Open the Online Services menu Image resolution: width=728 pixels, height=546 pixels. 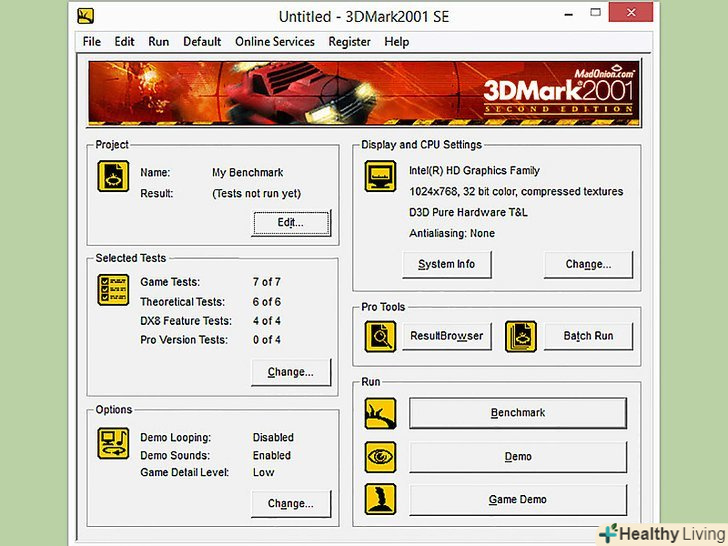274,42
